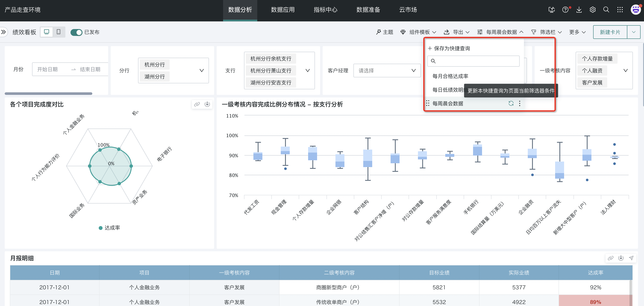The height and width of the screenshot is (306, 644).
Task: Click the 达成率 column header
Action: point(595,272)
